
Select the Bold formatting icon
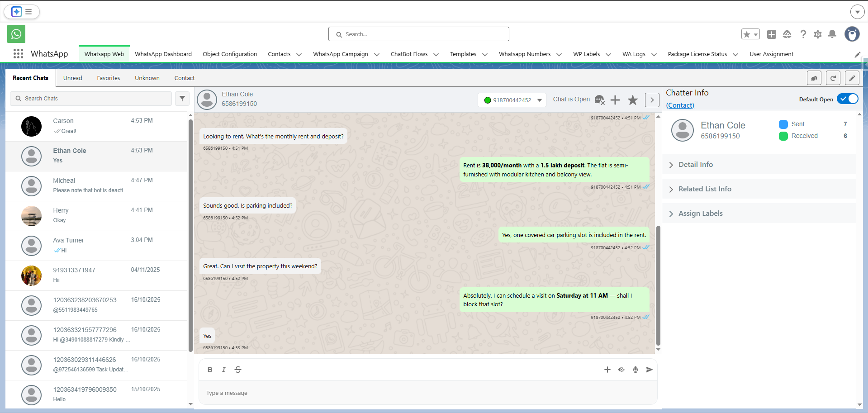(x=209, y=370)
